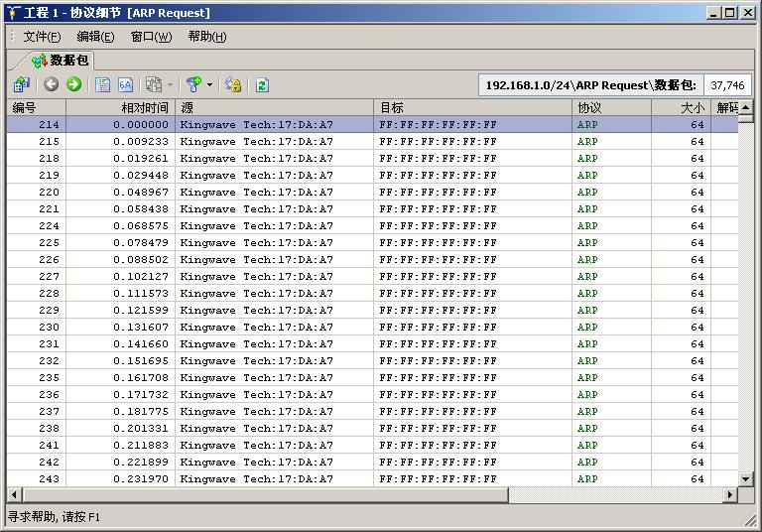Screen dimensions: 762x532
Task: Click the horizontal scrollbar right arrow
Action: click(730, 494)
